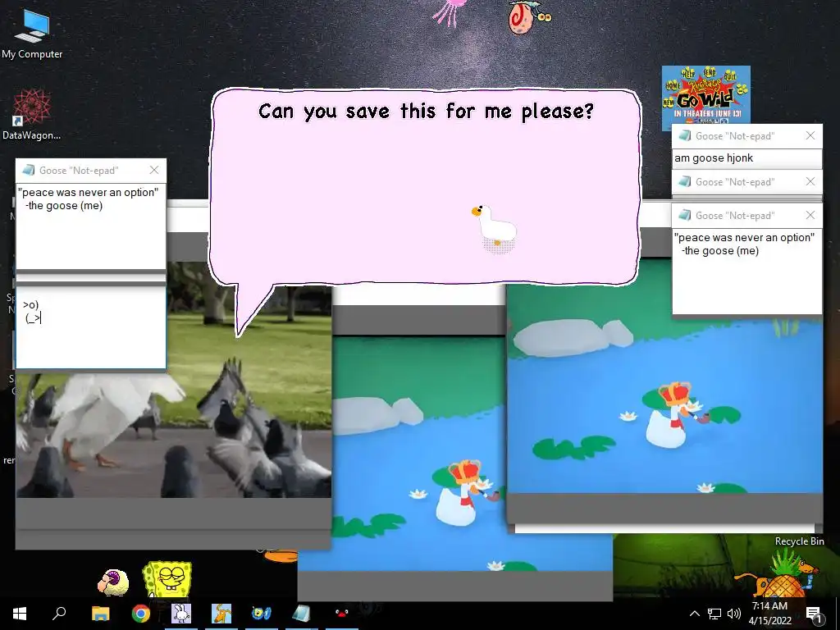The height and width of the screenshot is (630, 840).
Task: Click the white desktop goose
Action: (495, 228)
